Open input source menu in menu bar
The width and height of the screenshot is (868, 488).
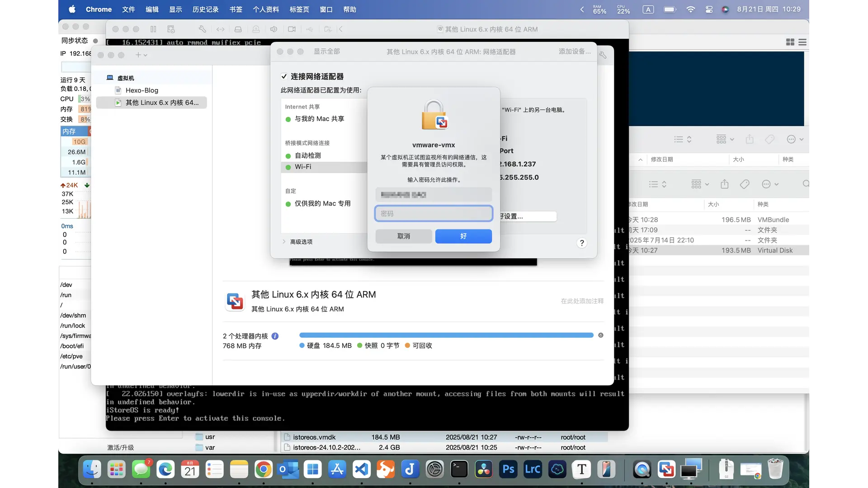click(648, 9)
